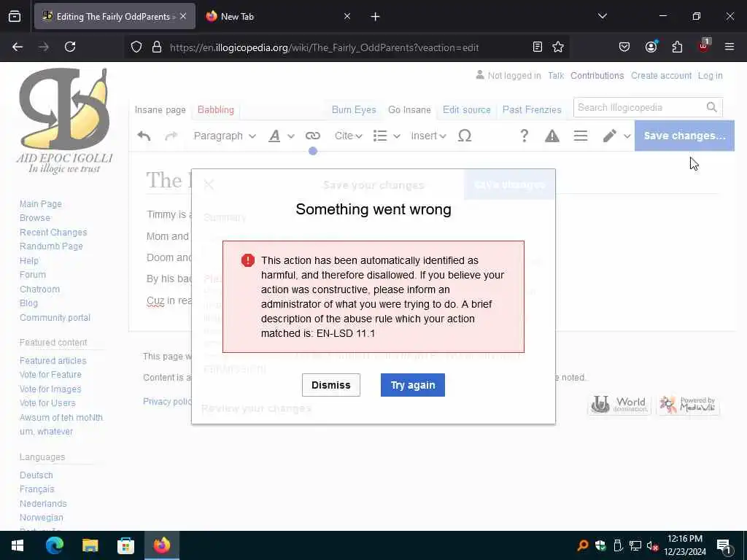The image size is (747, 560).
Task: Click the warning triangle notices icon
Action: click(552, 136)
